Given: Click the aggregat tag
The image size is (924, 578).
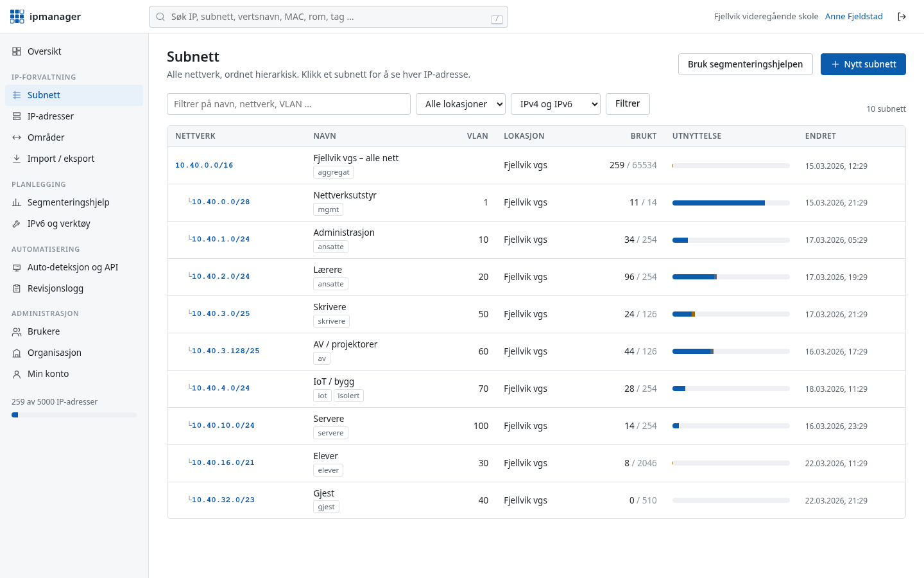Looking at the screenshot, I should (x=334, y=172).
